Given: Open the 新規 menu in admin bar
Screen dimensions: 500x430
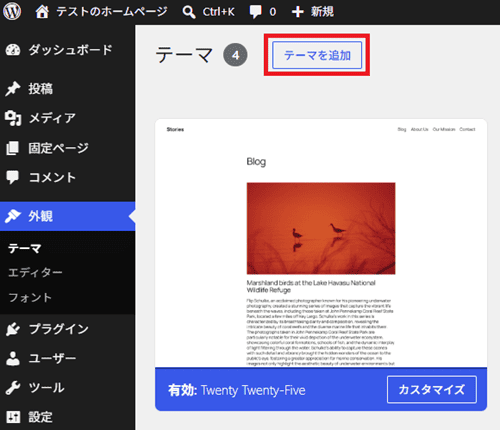Looking at the screenshot, I should (x=322, y=12).
